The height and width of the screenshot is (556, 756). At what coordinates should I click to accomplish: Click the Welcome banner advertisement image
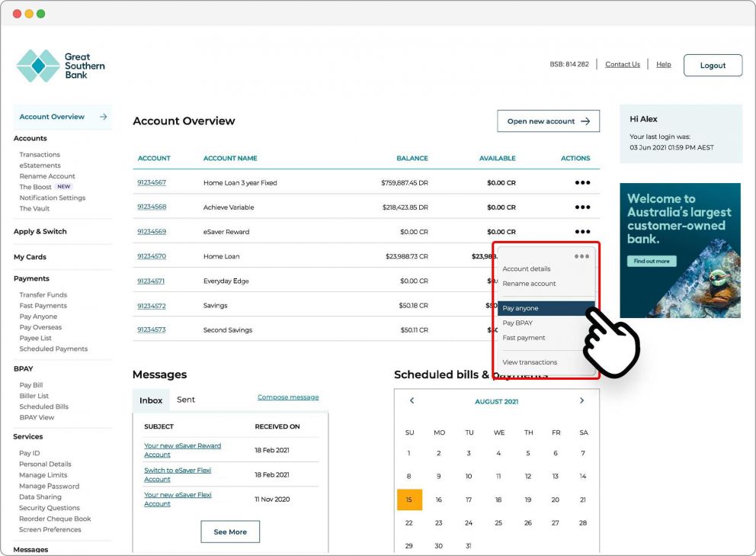(681, 250)
